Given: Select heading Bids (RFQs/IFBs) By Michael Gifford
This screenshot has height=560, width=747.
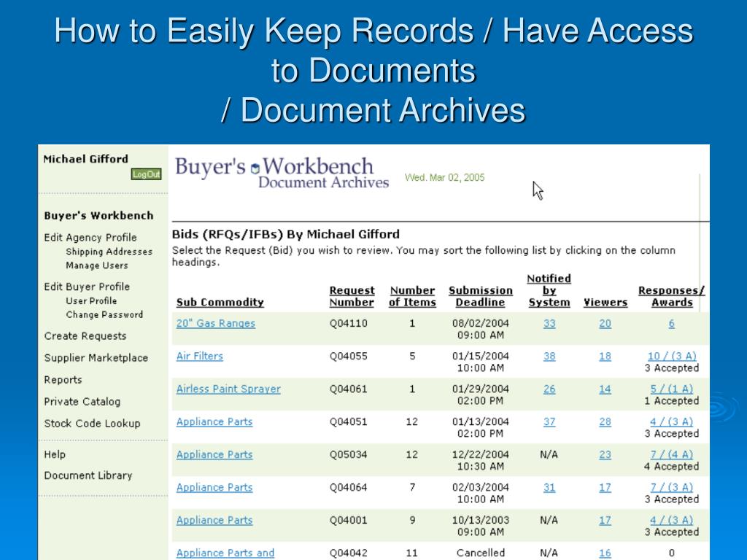Looking at the screenshot, I should click(x=286, y=234).
